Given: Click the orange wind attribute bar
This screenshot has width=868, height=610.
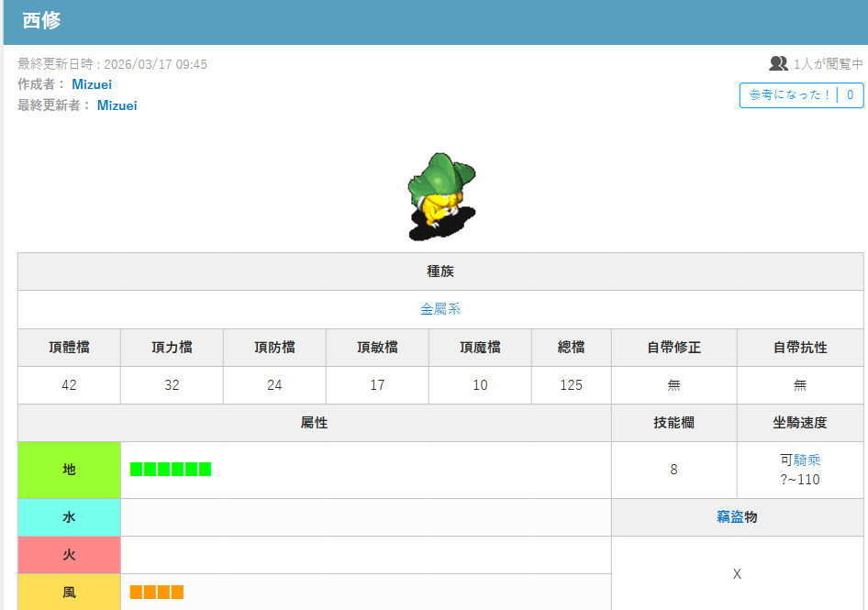Looking at the screenshot, I should pos(157,593).
